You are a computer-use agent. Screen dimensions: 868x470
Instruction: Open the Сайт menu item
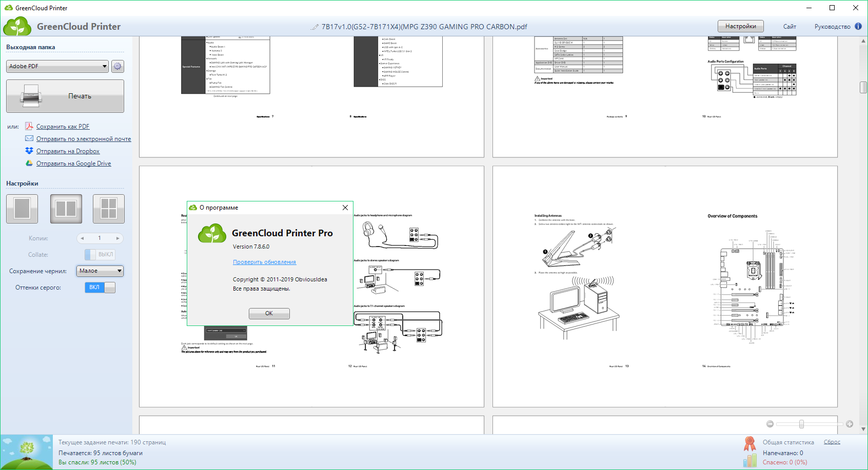tap(790, 27)
